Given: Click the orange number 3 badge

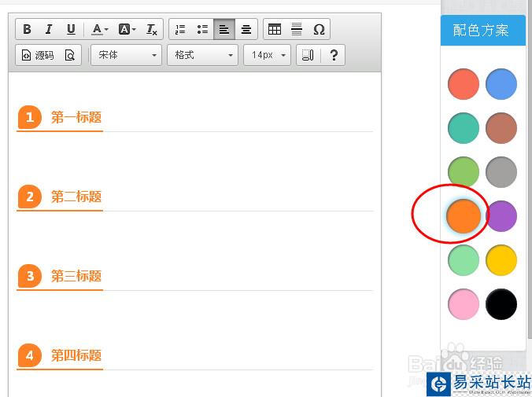Looking at the screenshot, I should (x=30, y=276).
